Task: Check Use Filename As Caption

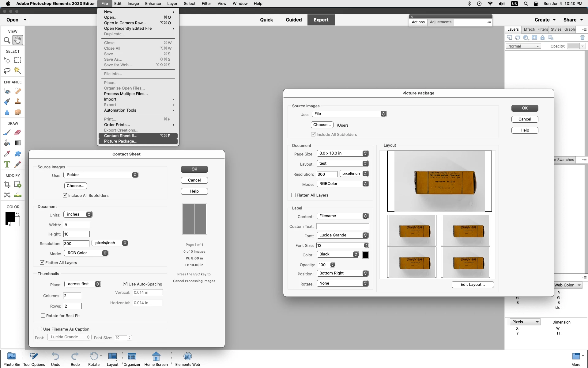Action: [x=40, y=329]
